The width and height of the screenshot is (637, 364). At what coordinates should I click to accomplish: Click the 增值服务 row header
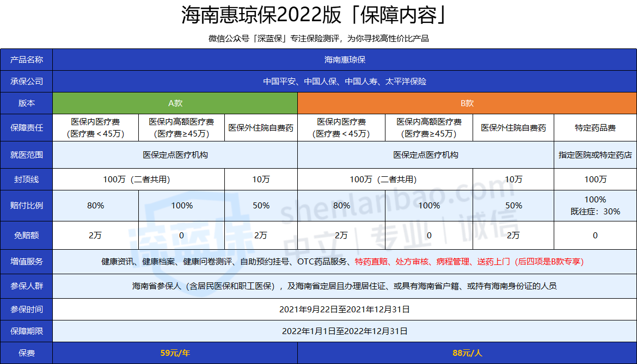(27, 262)
